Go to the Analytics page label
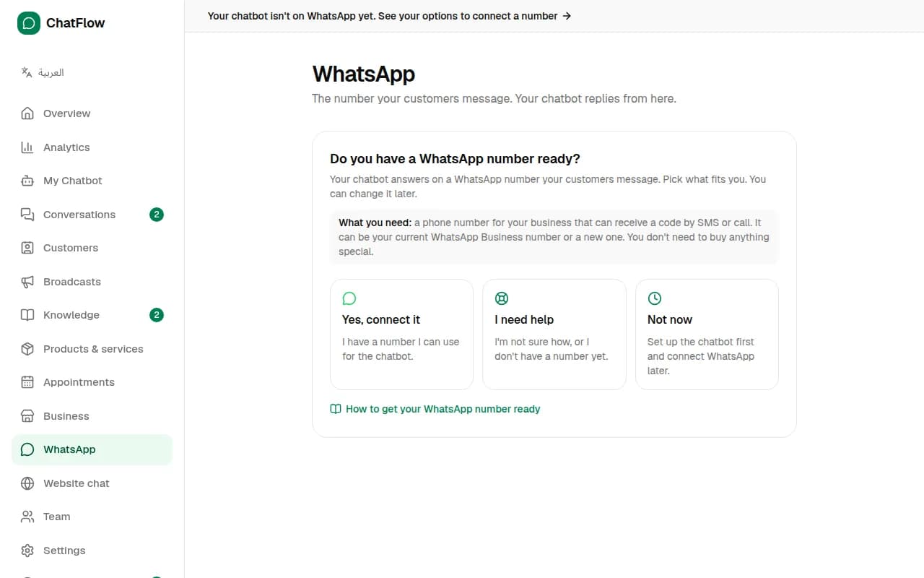 pyautogui.click(x=66, y=147)
